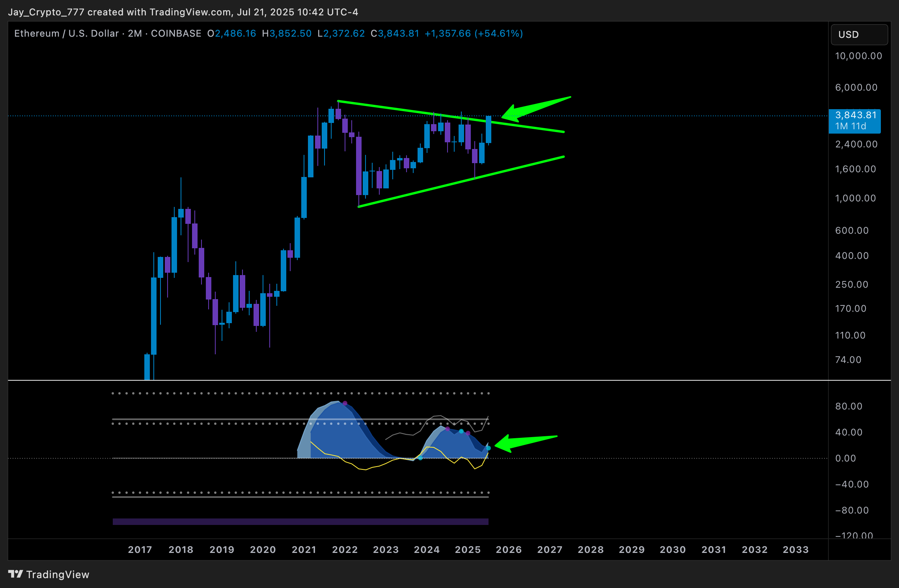Click the 2029 time axis label
The height and width of the screenshot is (588, 899).
(x=632, y=550)
